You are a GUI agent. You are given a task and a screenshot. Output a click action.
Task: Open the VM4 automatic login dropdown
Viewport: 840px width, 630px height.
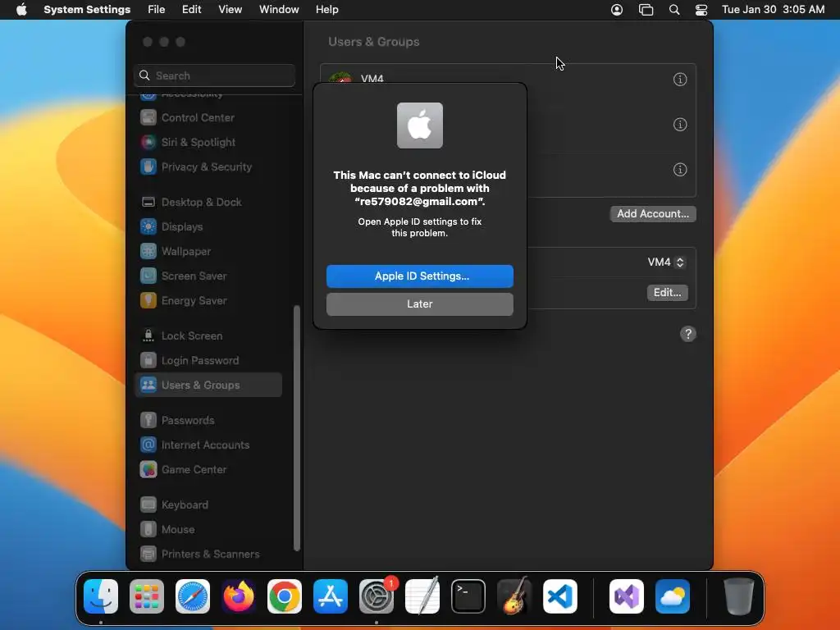pyautogui.click(x=666, y=262)
